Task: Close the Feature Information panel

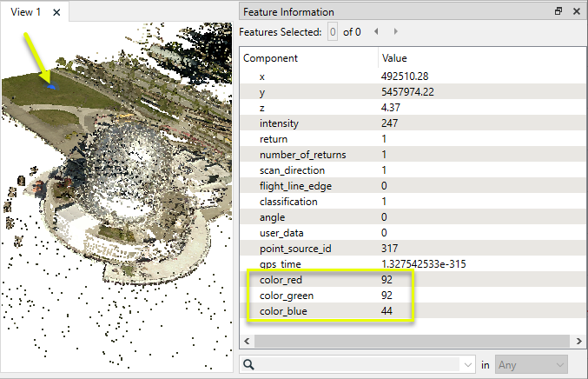Action: tap(576, 12)
